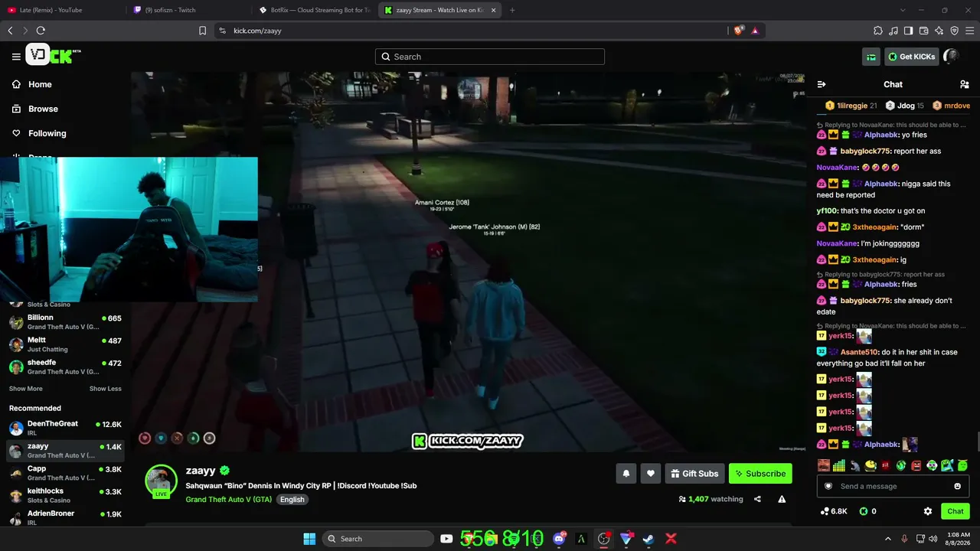Follow zaayy with heart button

651,474
